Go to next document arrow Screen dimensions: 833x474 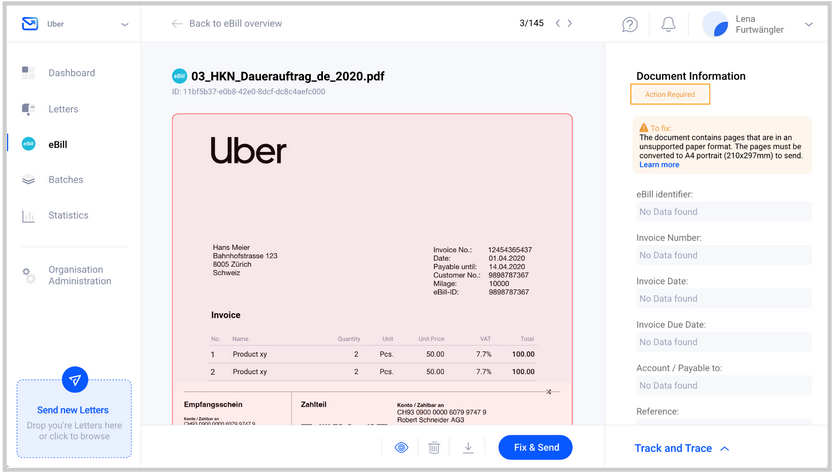point(570,23)
